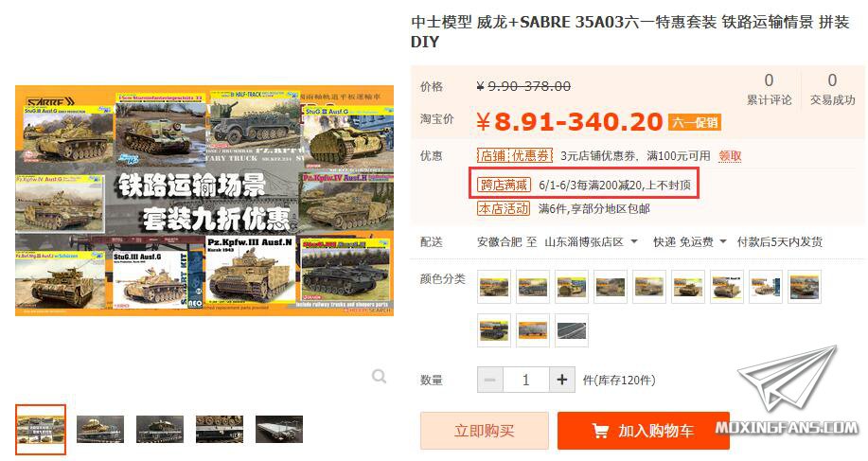Open the 快递 免运费 shipping dropdown
The image size is (868, 461).
(x=690, y=241)
